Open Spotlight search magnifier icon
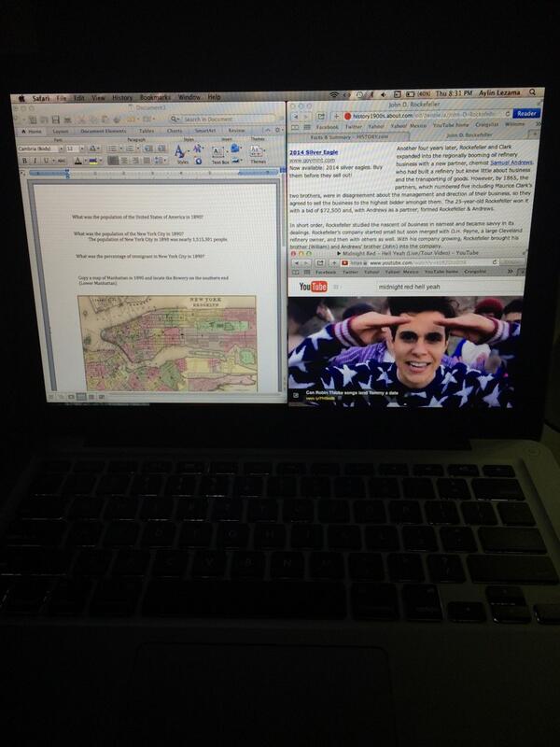Image resolution: width=560 pixels, height=747 pixels. pos(532,92)
